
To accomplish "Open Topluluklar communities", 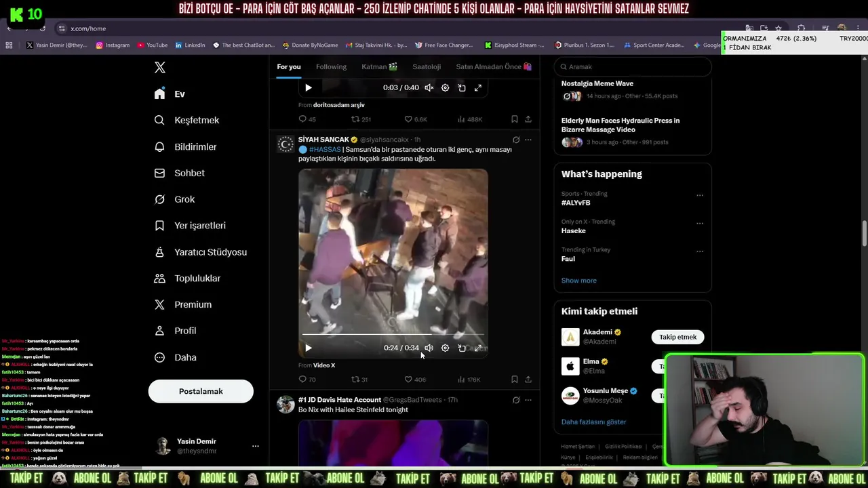I will (187, 278).
